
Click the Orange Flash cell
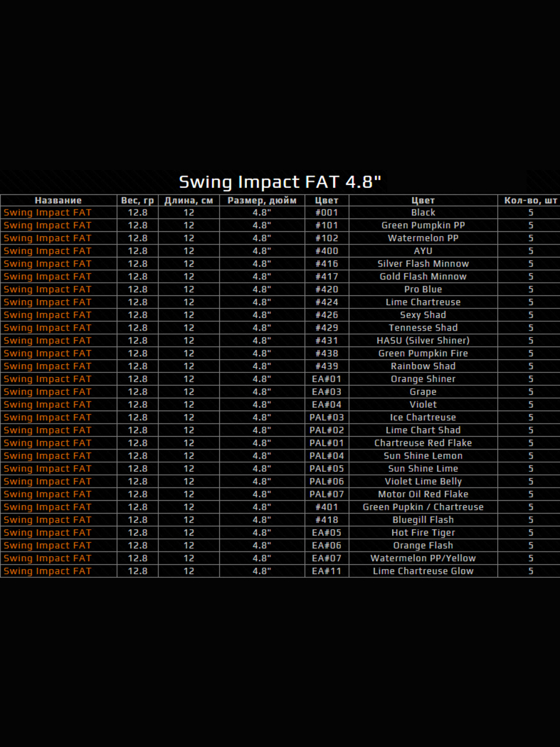[423, 545]
